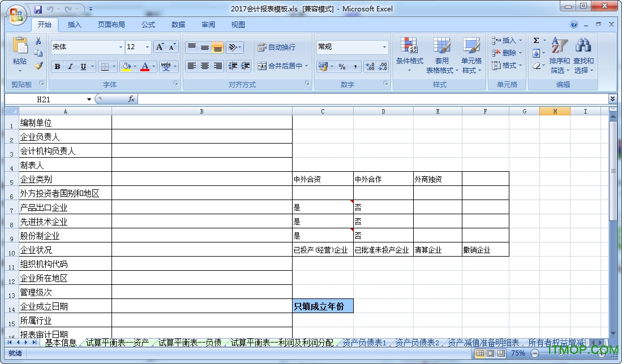Open the 试算平衡表--资产 sheet tab
Viewport: 622px width, 364px height.
(x=118, y=343)
